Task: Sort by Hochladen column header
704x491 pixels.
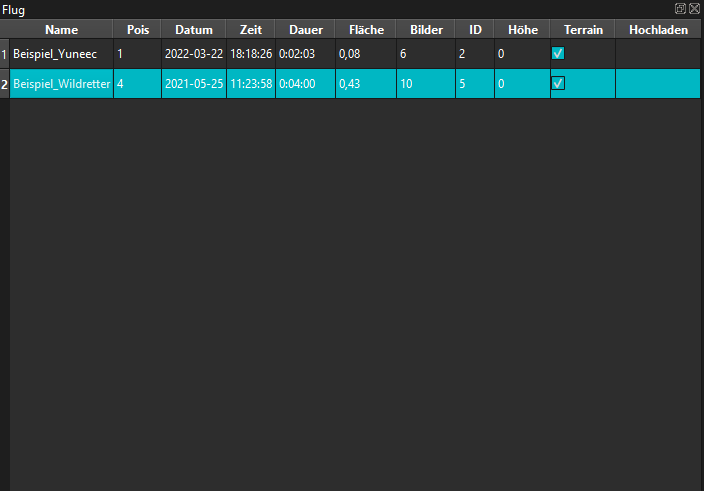Action: [x=658, y=30]
